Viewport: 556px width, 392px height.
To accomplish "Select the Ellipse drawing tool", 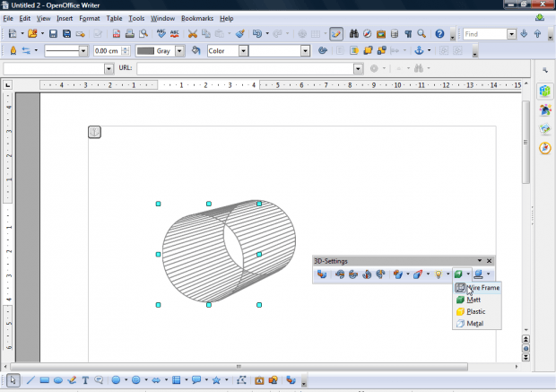I will coord(57,380).
